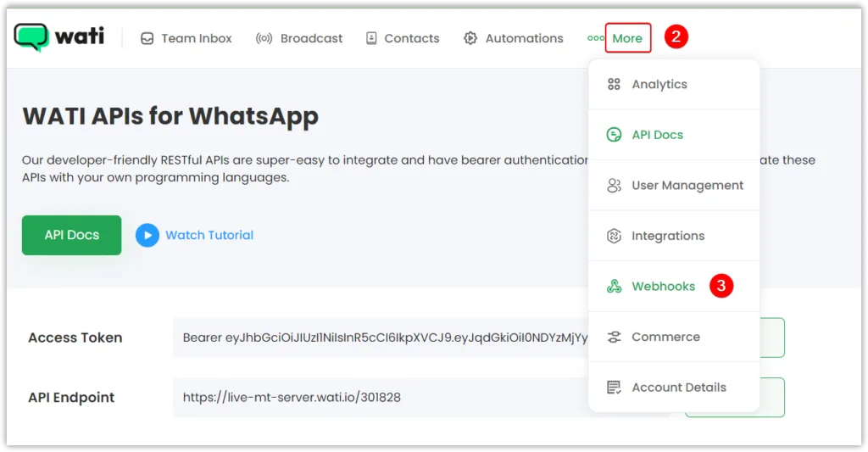This screenshot has width=868, height=452.
Task: Click the "Access Token" label
Action: (75, 338)
